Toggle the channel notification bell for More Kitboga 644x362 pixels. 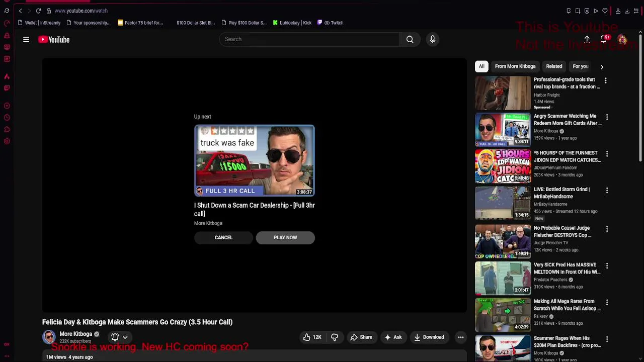pyautogui.click(x=115, y=337)
